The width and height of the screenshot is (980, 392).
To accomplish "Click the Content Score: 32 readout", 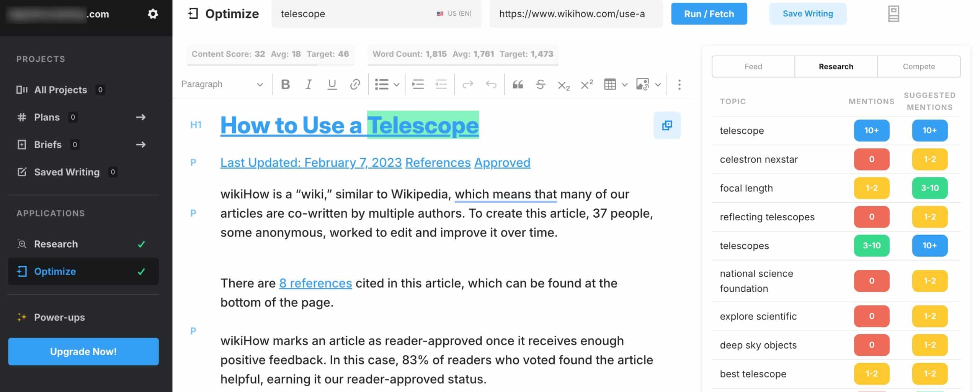I will pyautogui.click(x=228, y=54).
